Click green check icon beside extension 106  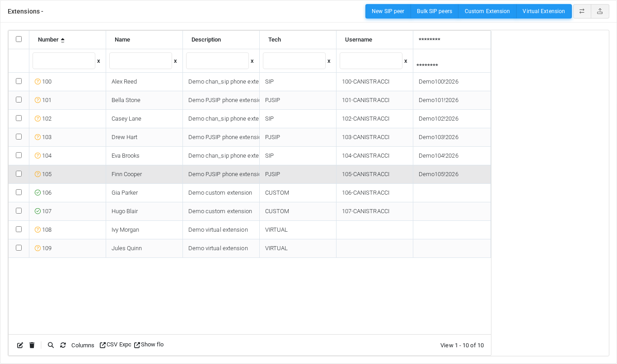point(37,193)
